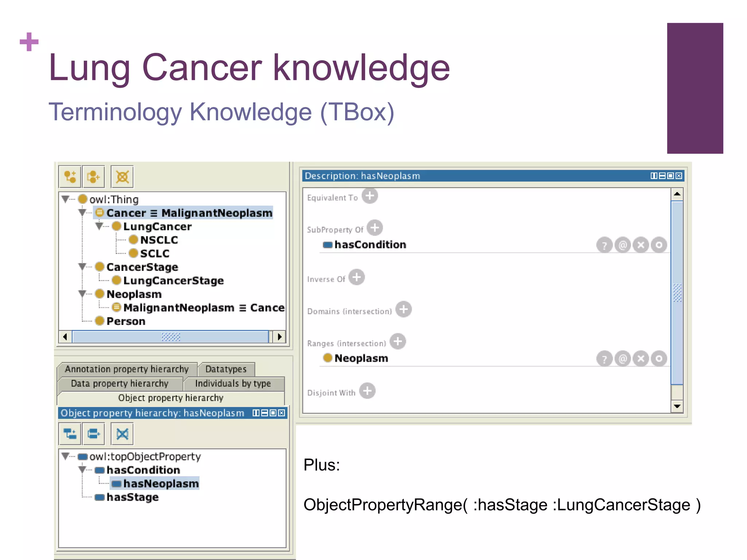Switch to Individuals by type tab
The width and height of the screenshot is (747, 560).
pyautogui.click(x=233, y=384)
